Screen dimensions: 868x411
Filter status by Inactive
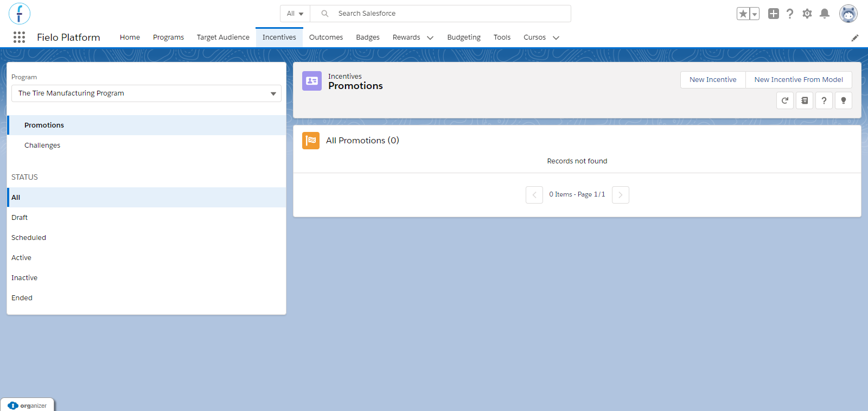(146, 278)
